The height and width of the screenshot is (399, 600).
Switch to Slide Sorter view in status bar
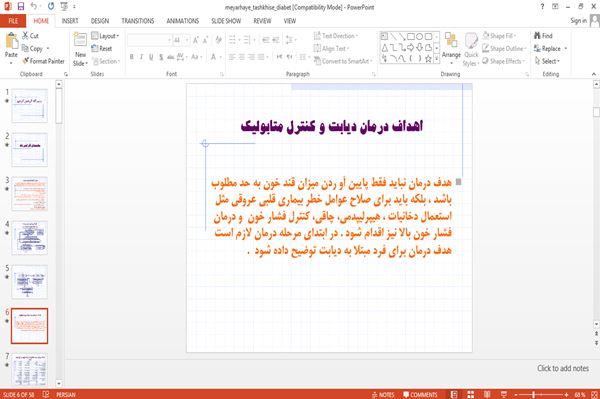click(x=471, y=394)
